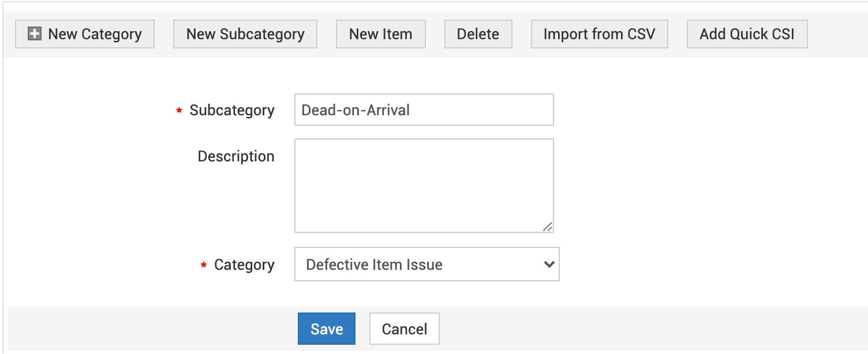
Task: Click the red asterisk beside Subcategory
Action: [179, 111]
